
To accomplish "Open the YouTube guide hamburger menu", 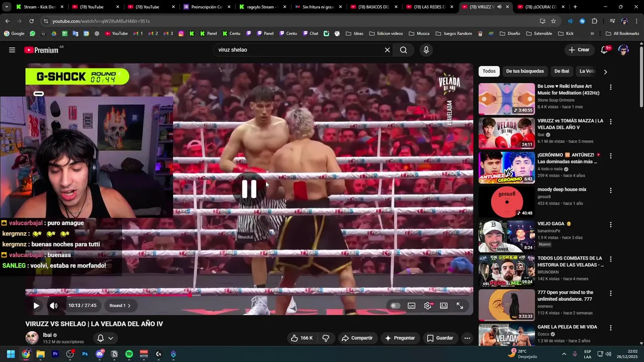I will pyautogui.click(x=12, y=50).
